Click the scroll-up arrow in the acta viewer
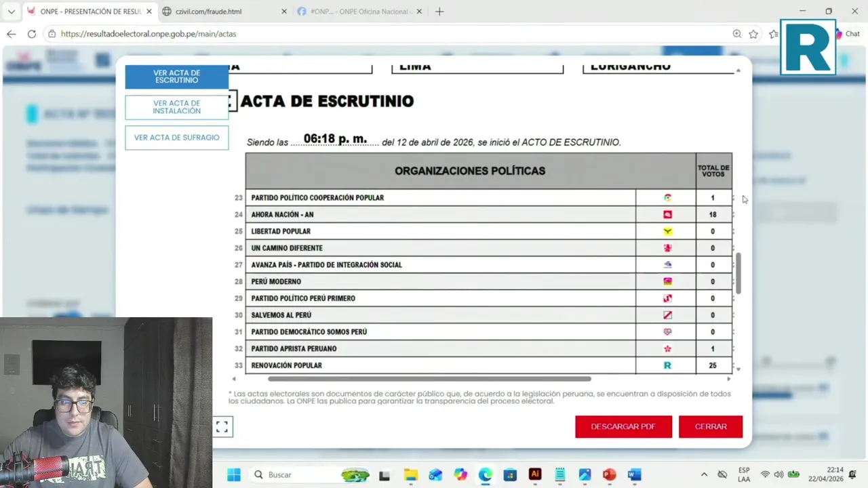 pyautogui.click(x=738, y=70)
